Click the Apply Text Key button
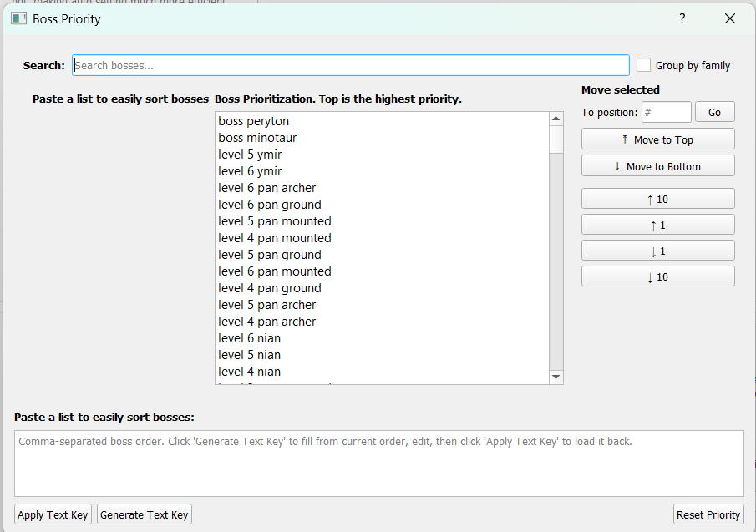Image resolution: width=756 pixels, height=532 pixels. (x=53, y=514)
